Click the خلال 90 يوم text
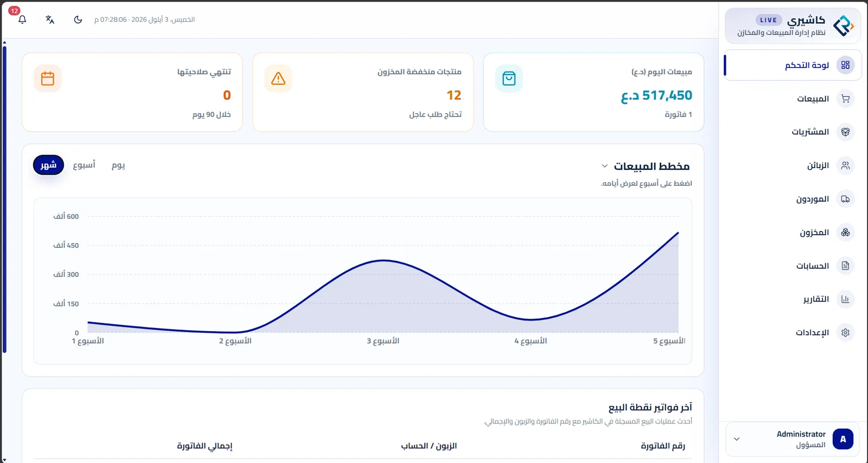The width and height of the screenshot is (868, 463). point(212,114)
